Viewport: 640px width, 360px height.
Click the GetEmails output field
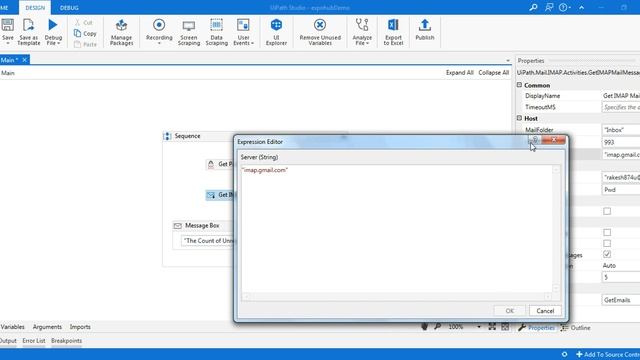click(x=621, y=300)
